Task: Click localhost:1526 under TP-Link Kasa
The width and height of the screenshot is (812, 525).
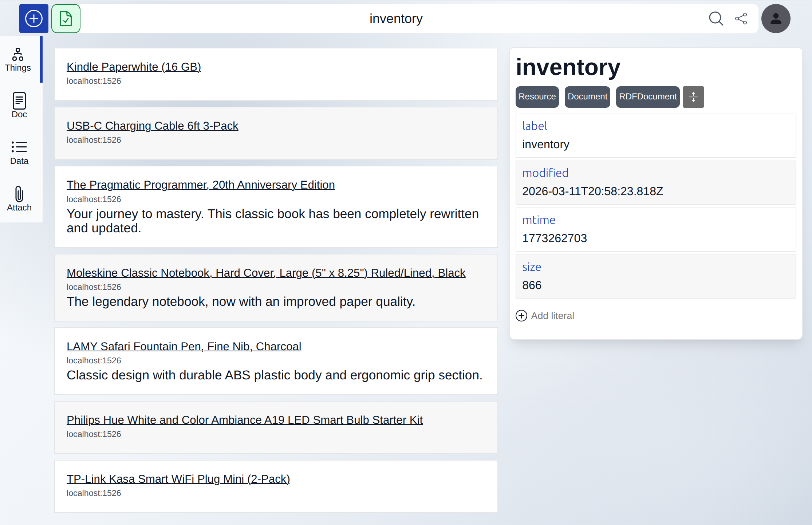Action: click(x=94, y=493)
